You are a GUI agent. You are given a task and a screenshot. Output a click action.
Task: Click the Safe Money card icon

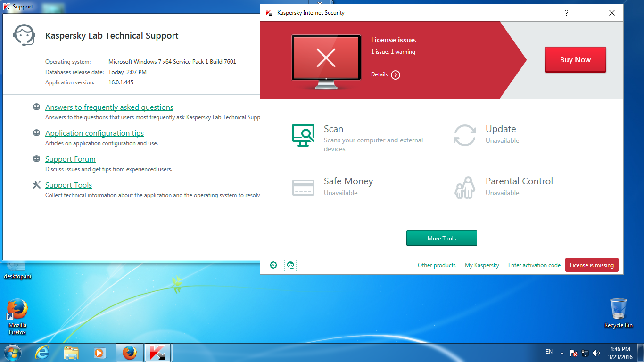coord(303,188)
